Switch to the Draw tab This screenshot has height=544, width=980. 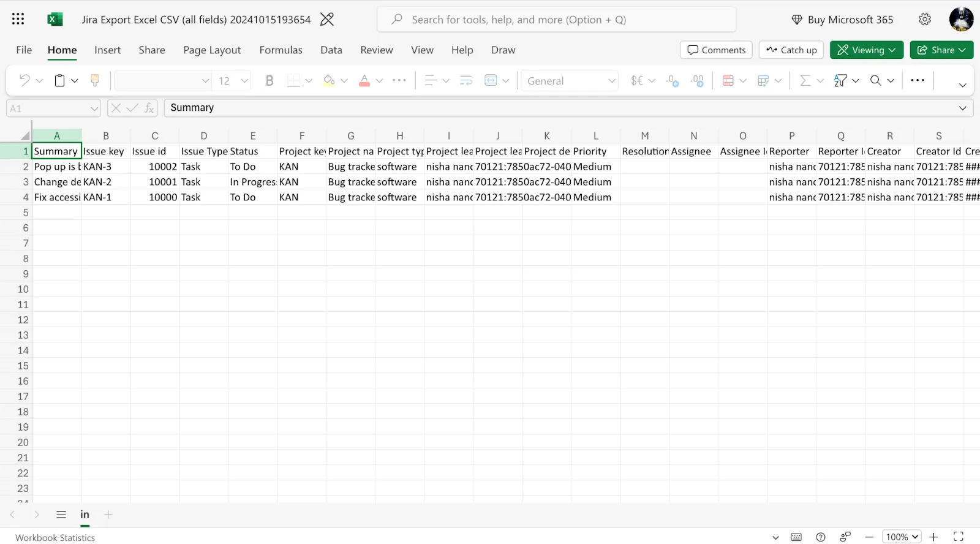coord(503,50)
